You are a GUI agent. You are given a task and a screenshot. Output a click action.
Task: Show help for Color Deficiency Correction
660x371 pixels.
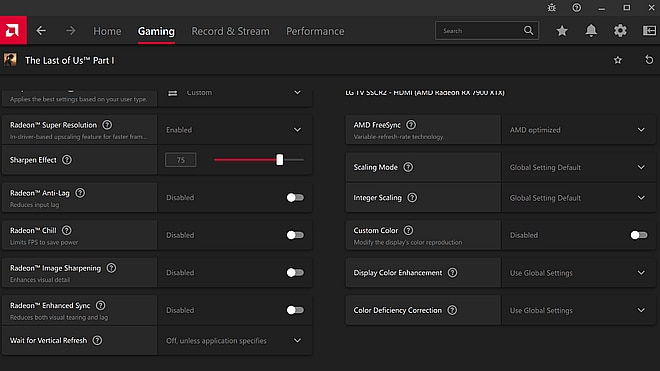pyautogui.click(x=452, y=310)
